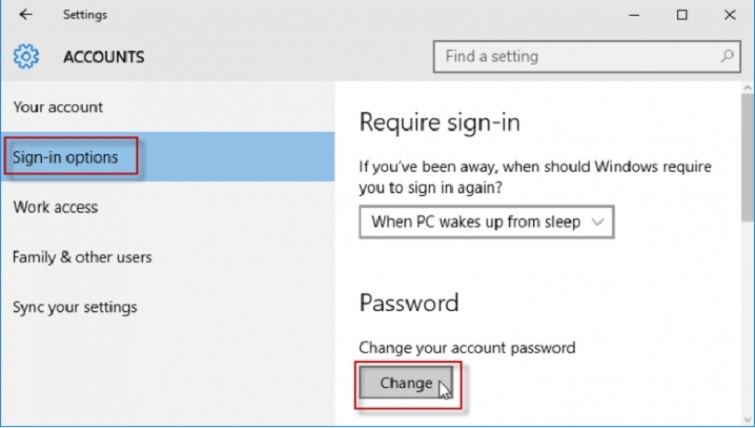Select Sign-in options in sidebar
The height and width of the screenshot is (428, 755).
click(x=65, y=157)
